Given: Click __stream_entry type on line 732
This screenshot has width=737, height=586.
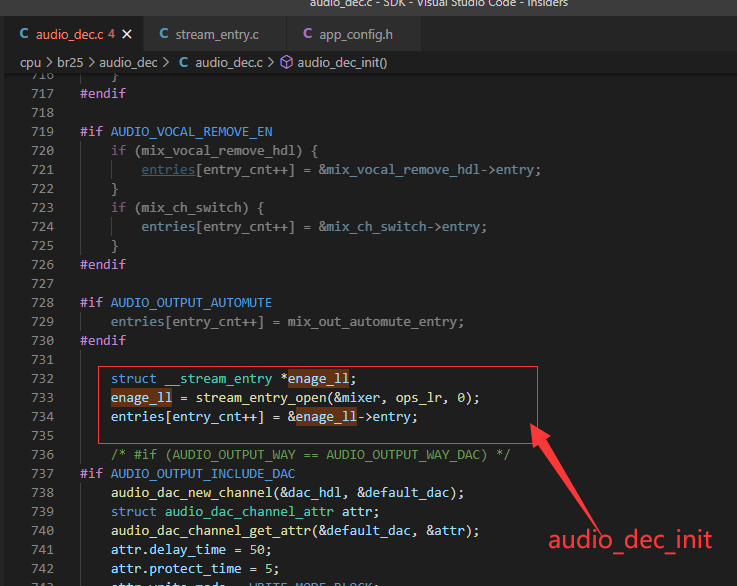Looking at the screenshot, I should click(x=219, y=379).
